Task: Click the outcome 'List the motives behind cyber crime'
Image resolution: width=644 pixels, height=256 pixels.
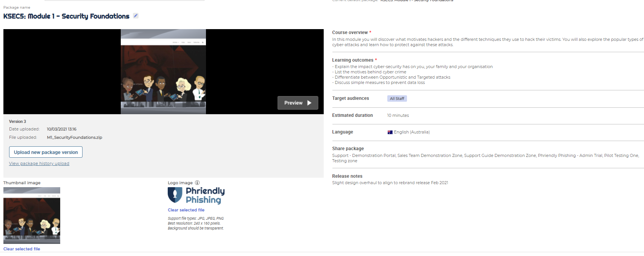Action: (x=369, y=72)
